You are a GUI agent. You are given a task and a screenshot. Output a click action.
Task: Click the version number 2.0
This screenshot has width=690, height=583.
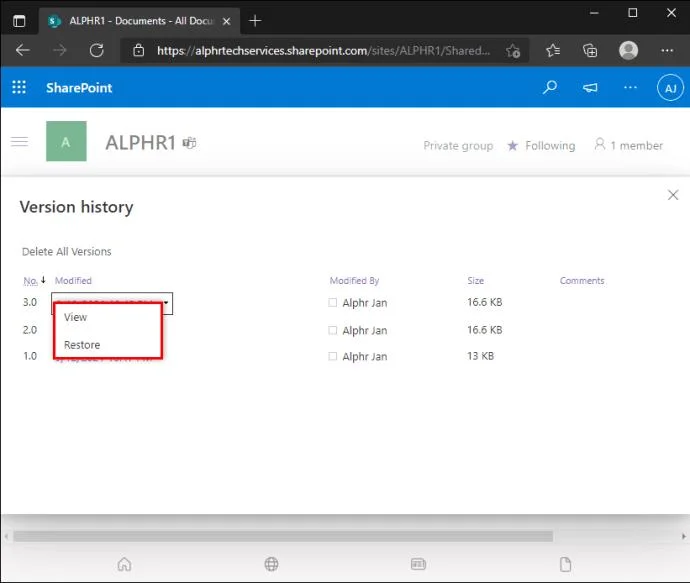[29, 330]
